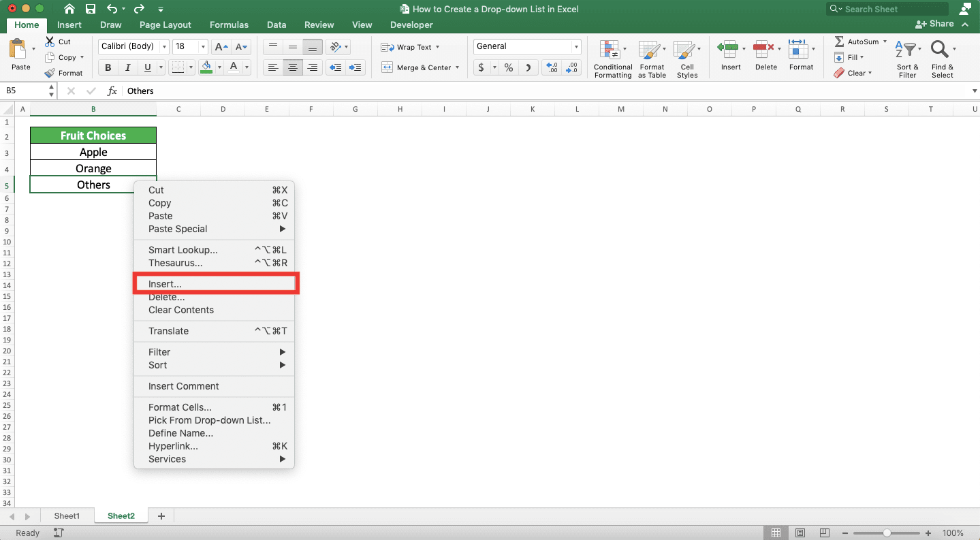Switch to the Page Layout tab
The height and width of the screenshot is (540, 980).
coord(165,25)
